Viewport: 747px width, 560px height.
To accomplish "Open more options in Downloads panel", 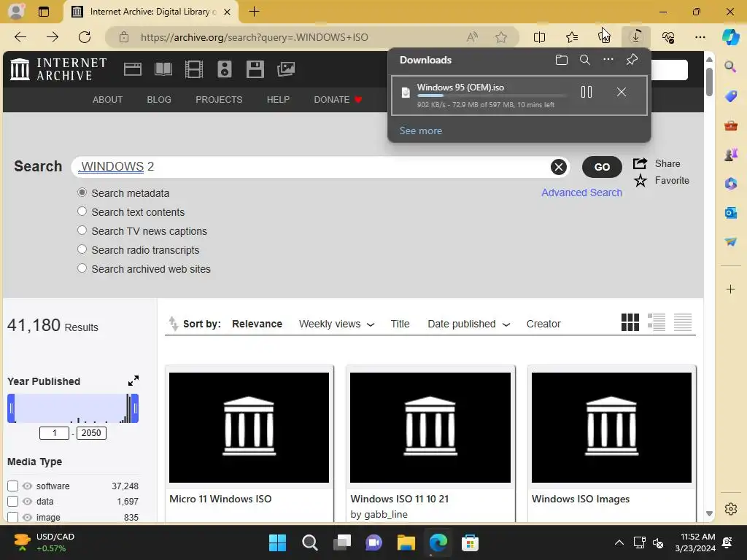I will tap(608, 60).
